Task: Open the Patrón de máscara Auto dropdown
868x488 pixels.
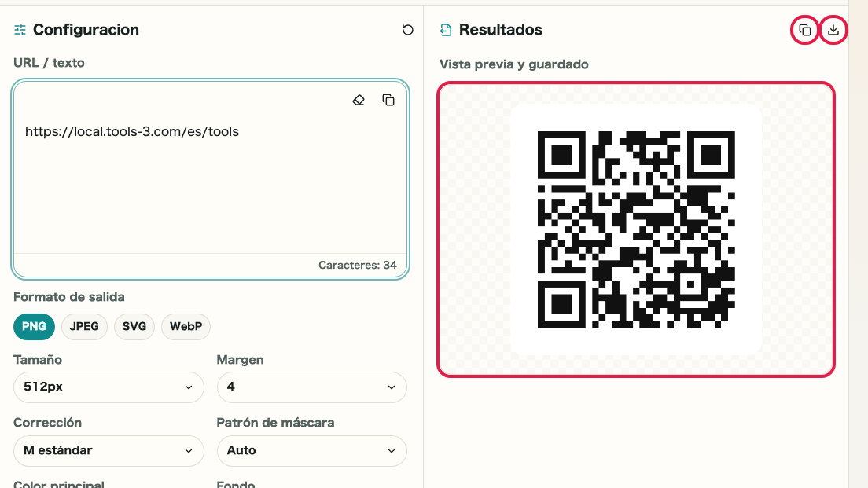Action: (311, 451)
